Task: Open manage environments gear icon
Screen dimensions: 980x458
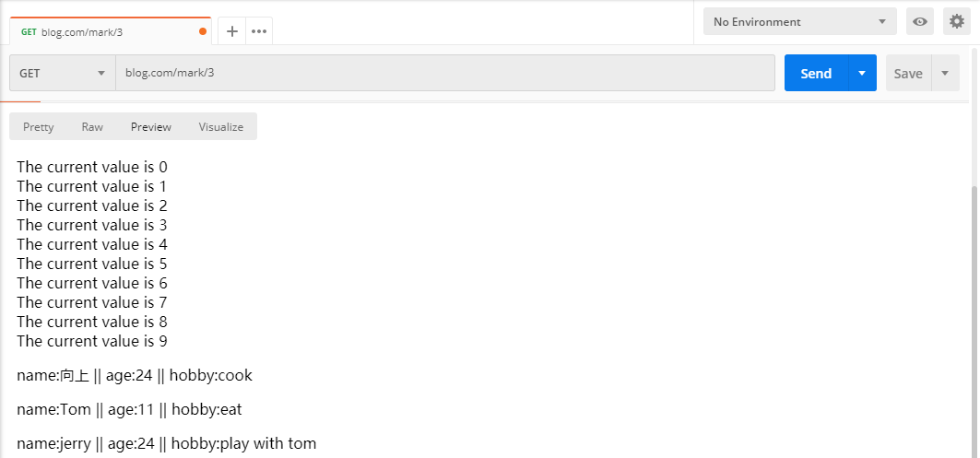Action: pos(956,22)
